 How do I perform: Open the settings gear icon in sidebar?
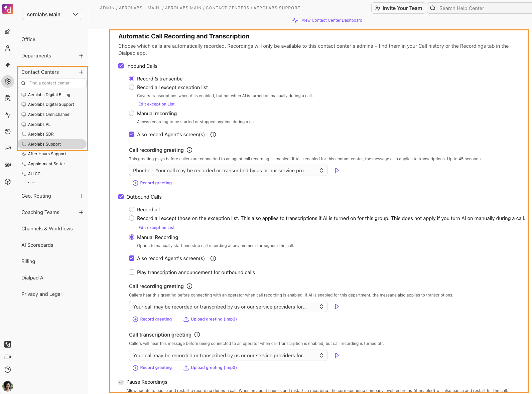8,81
